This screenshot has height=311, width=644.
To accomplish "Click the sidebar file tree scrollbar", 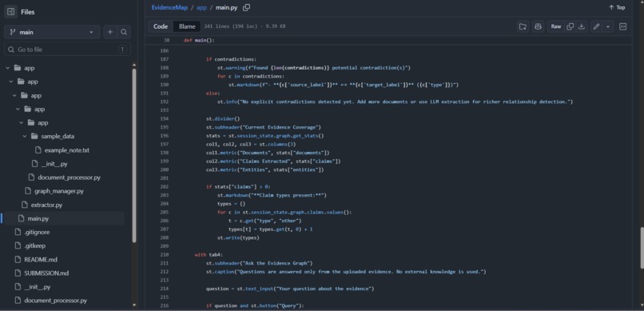I will (134, 155).
